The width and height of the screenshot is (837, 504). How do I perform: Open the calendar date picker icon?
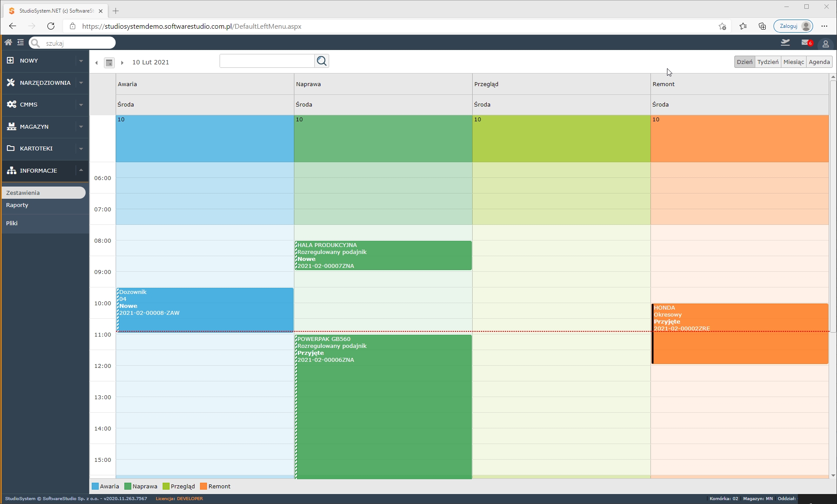pos(109,63)
